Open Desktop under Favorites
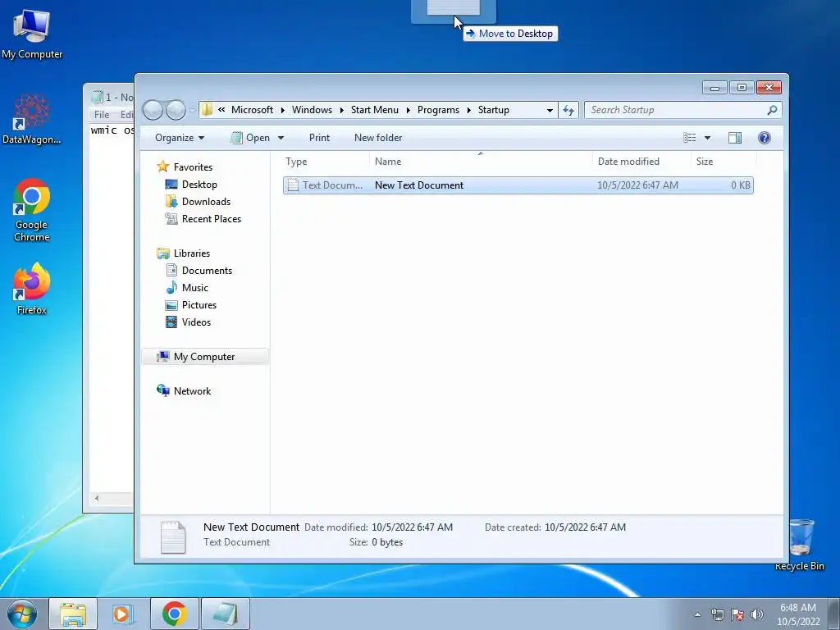 coord(191,185)
